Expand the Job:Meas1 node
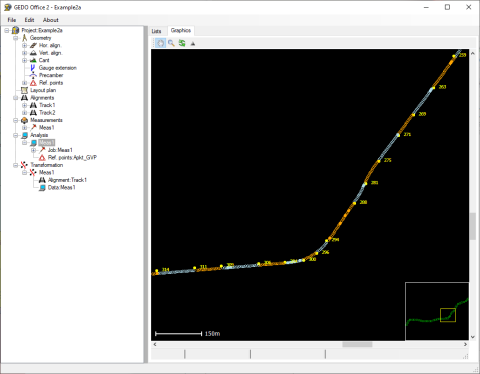Image resolution: width=480 pixels, height=374 pixels. pyautogui.click(x=33, y=150)
